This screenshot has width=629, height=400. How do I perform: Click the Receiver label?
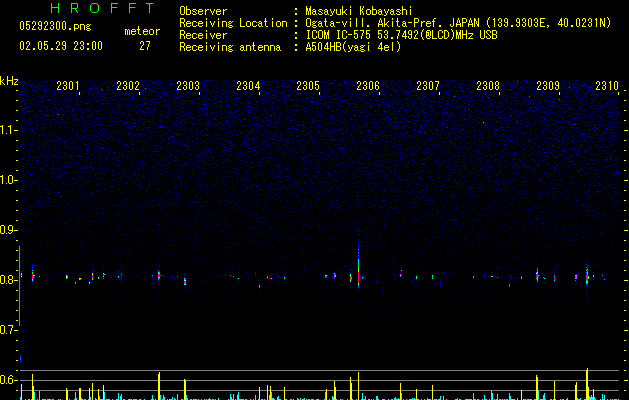(x=203, y=35)
